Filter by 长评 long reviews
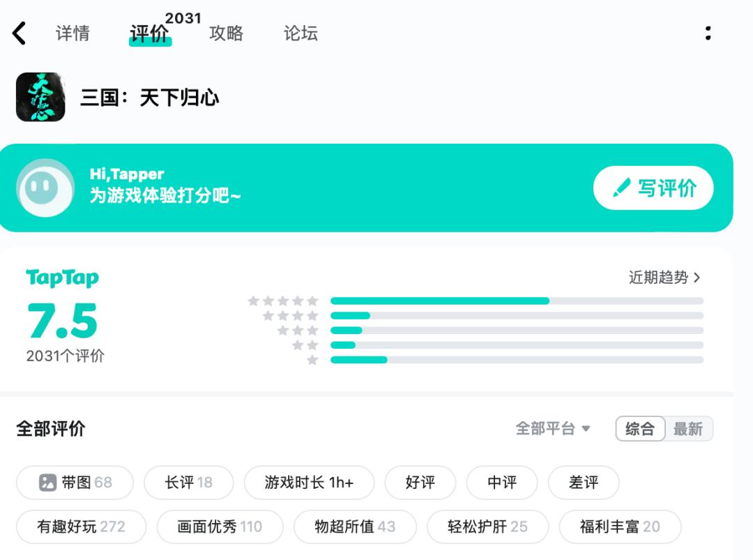753x560 pixels. [188, 483]
